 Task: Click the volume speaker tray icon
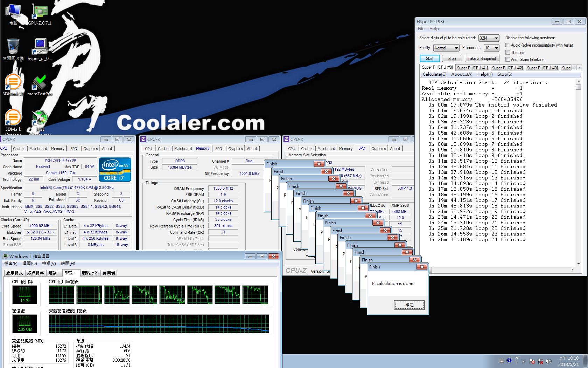(x=548, y=361)
